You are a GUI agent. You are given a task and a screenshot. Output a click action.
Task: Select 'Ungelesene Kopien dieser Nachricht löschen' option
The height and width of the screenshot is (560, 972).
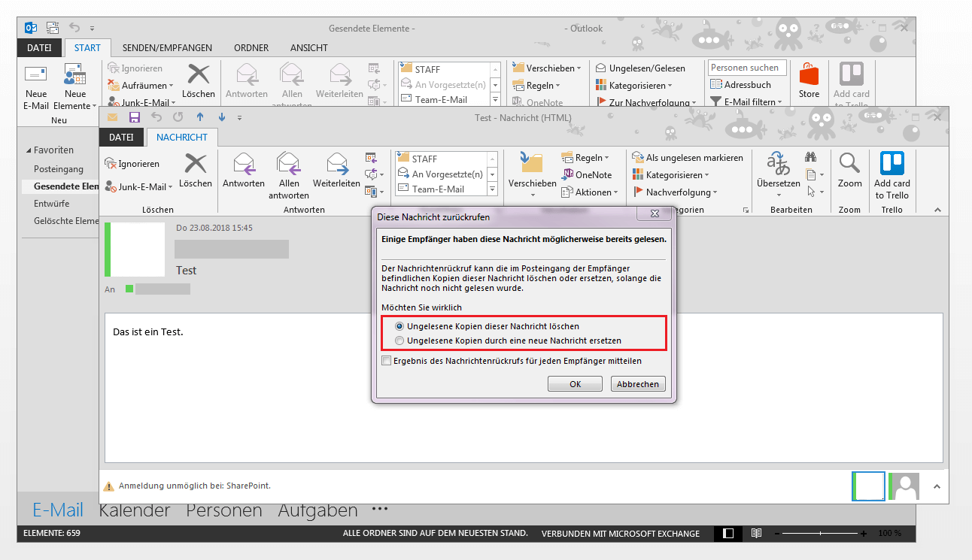399,326
